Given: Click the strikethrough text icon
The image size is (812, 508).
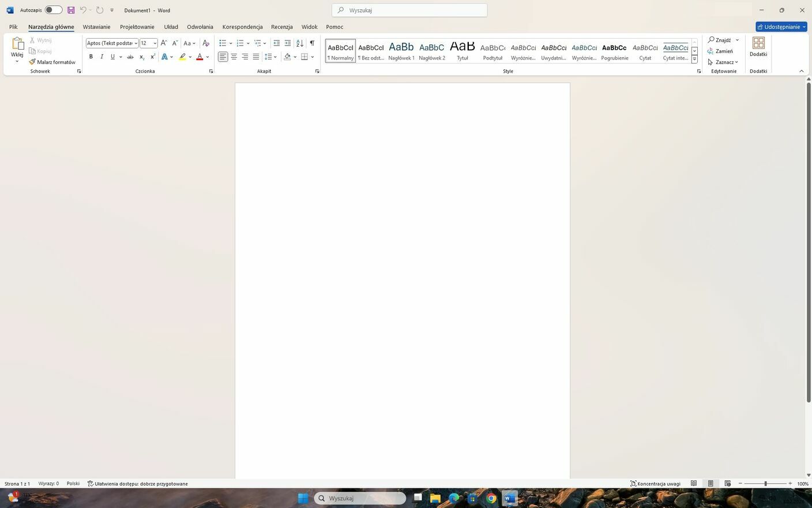Looking at the screenshot, I should coord(130,57).
